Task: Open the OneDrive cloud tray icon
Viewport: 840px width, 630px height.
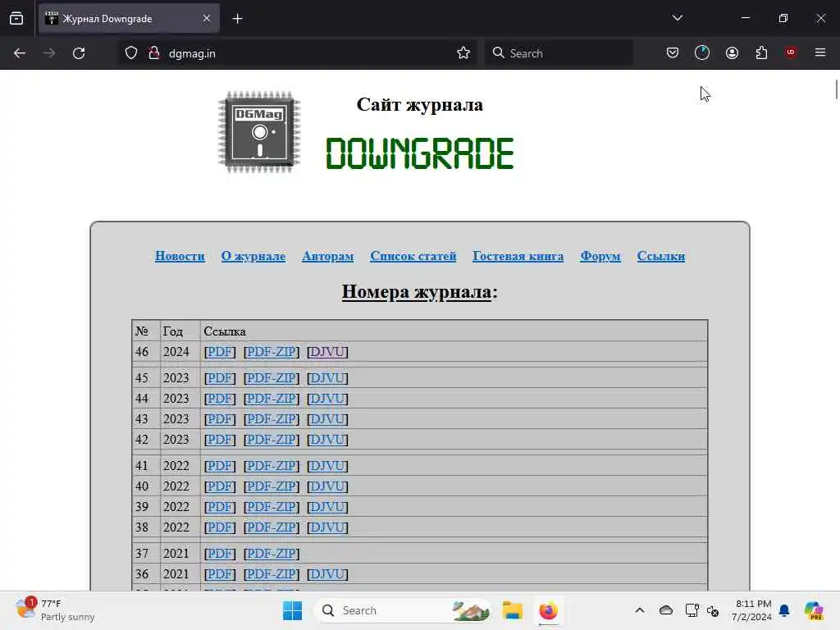Action: point(666,610)
